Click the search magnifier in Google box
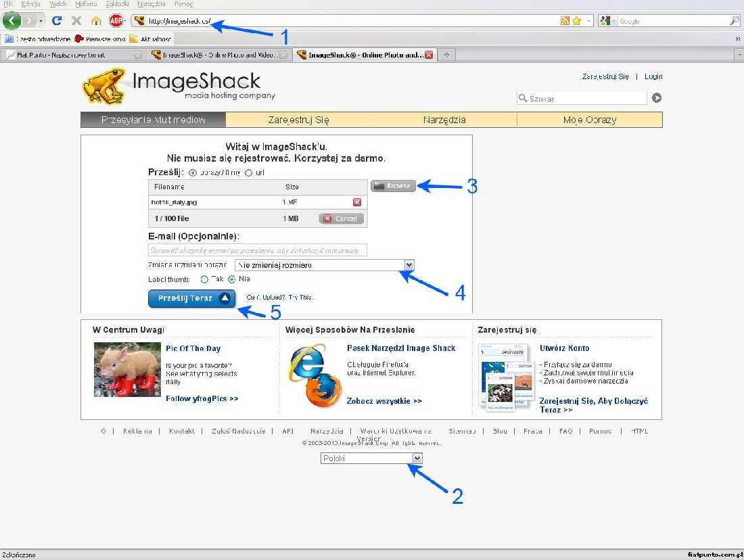The height and width of the screenshot is (560, 744). coord(734,21)
